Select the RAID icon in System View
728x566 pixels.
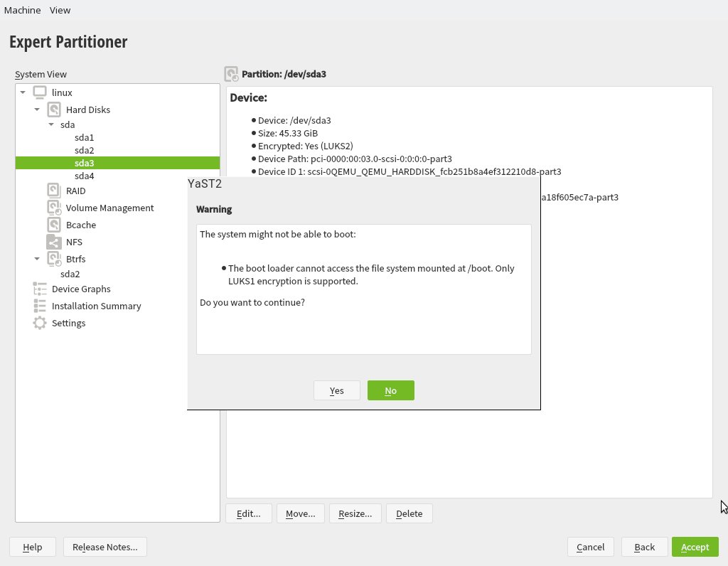click(x=54, y=191)
